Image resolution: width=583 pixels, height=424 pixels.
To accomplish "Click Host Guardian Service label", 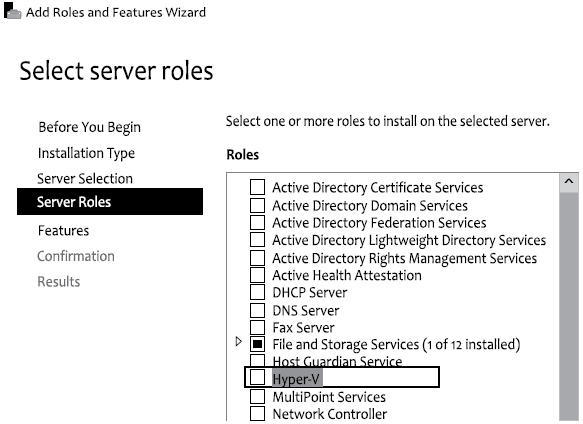I will [337, 361].
